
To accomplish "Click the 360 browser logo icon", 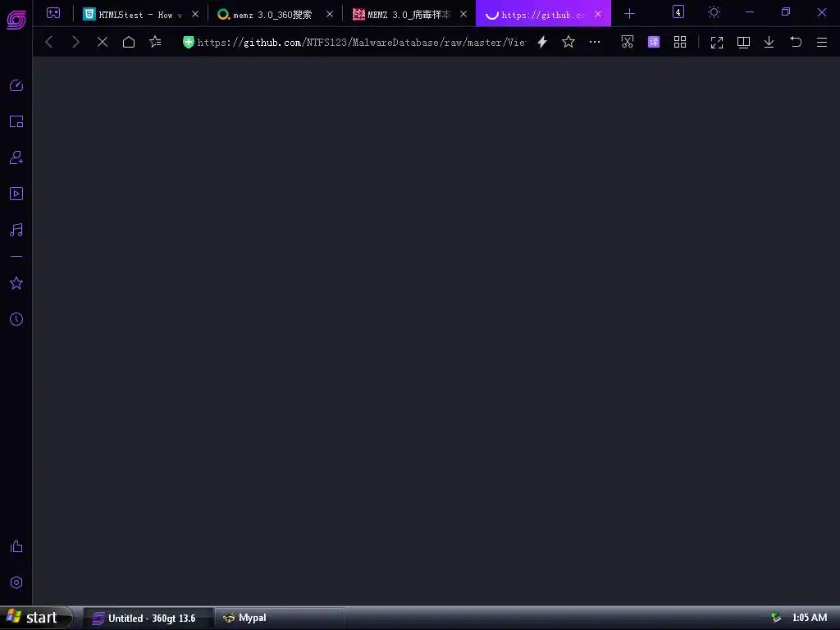I will [x=16, y=20].
